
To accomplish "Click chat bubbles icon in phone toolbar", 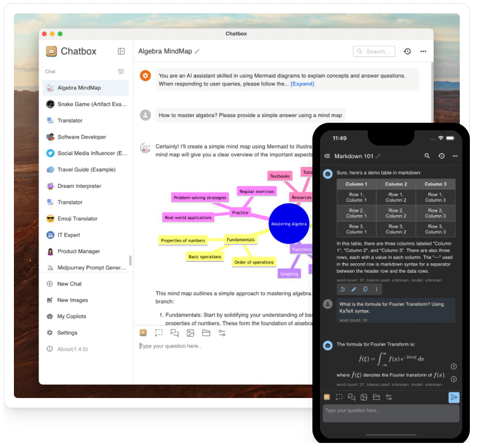I will coord(352,397).
